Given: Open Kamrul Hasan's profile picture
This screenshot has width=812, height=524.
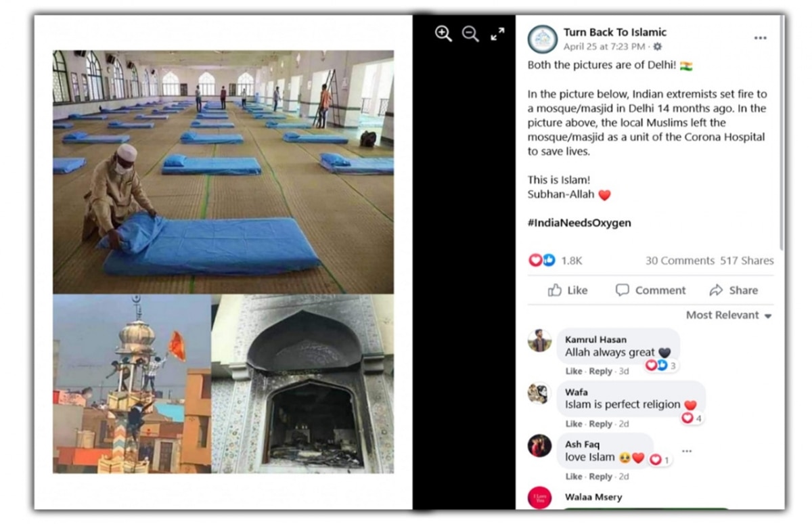Looking at the screenshot, I should (x=539, y=341).
